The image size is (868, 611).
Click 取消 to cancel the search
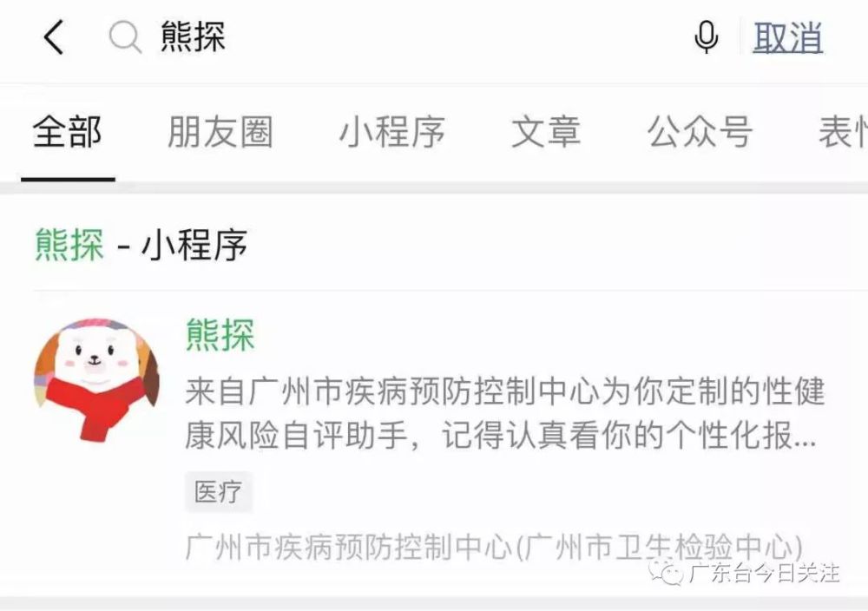788,37
